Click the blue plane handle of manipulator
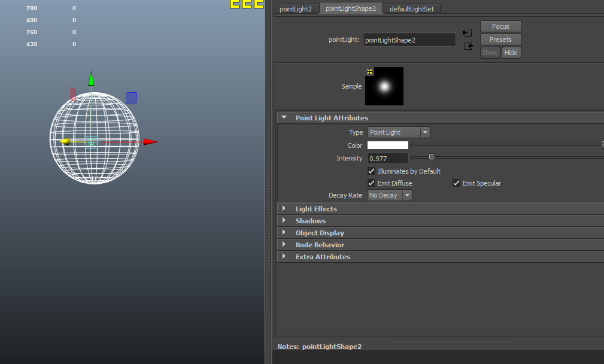 (x=131, y=98)
